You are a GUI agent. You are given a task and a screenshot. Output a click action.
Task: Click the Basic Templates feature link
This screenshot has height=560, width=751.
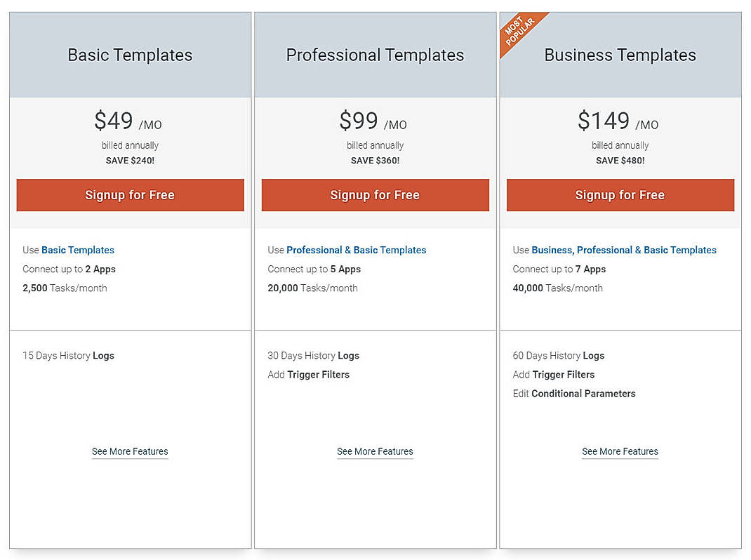[78, 250]
